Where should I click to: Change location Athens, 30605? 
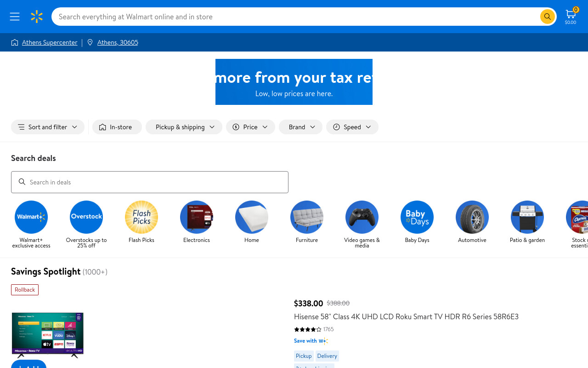pyautogui.click(x=118, y=42)
